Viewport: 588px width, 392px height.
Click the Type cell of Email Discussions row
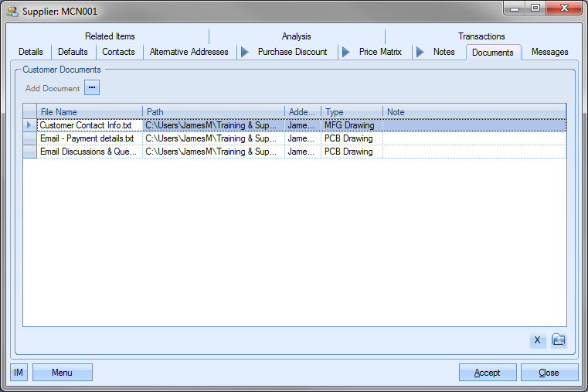coord(351,152)
